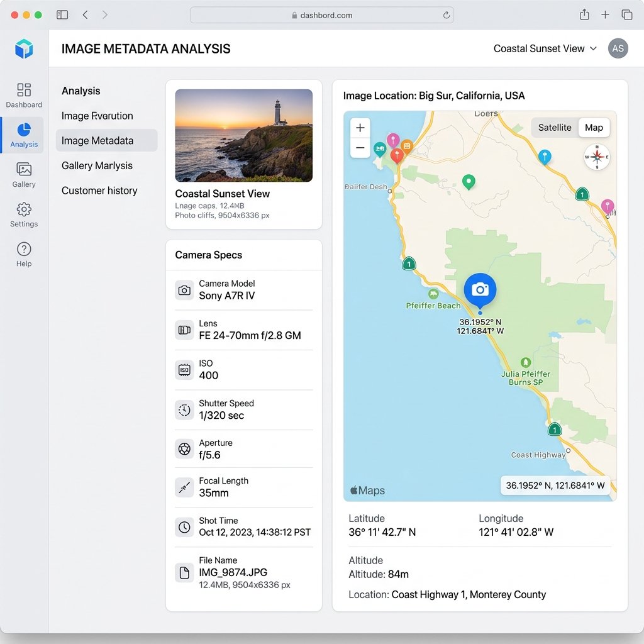Click the Julia Pfeiffer Burns SP marker

526,362
